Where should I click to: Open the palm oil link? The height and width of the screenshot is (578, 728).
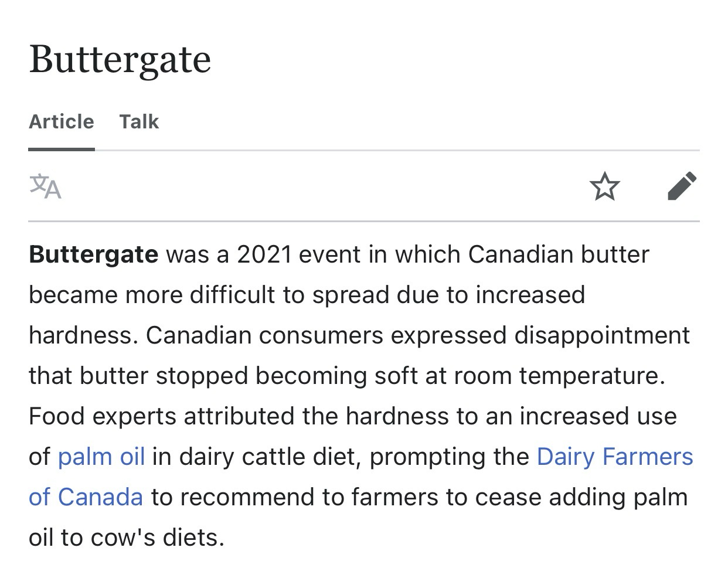point(101,457)
